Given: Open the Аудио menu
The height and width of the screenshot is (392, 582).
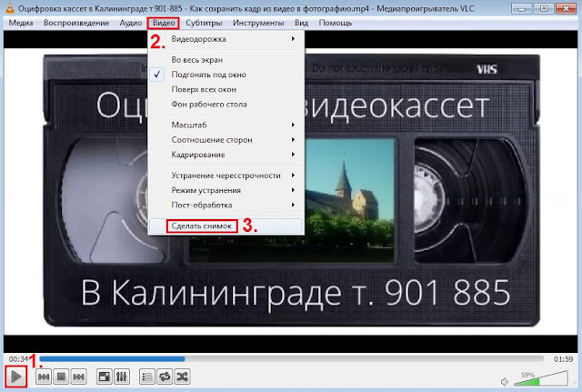Looking at the screenshot, I should click(x=131, y=23).
